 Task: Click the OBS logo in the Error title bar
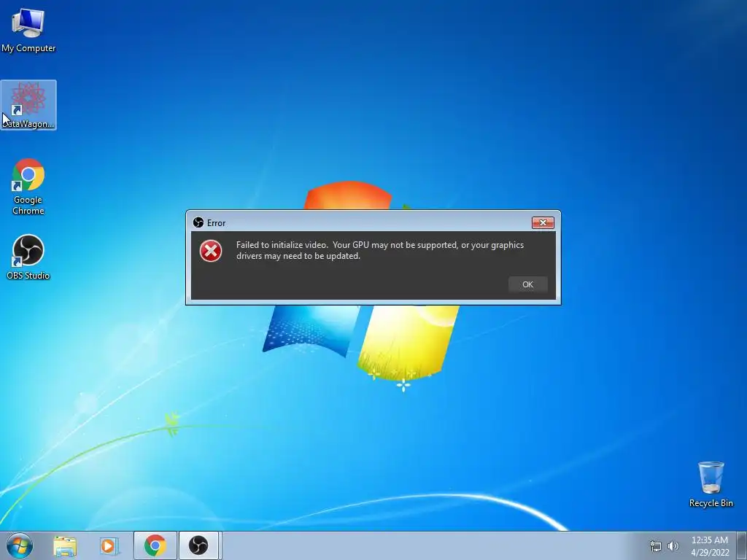point(198,222)
